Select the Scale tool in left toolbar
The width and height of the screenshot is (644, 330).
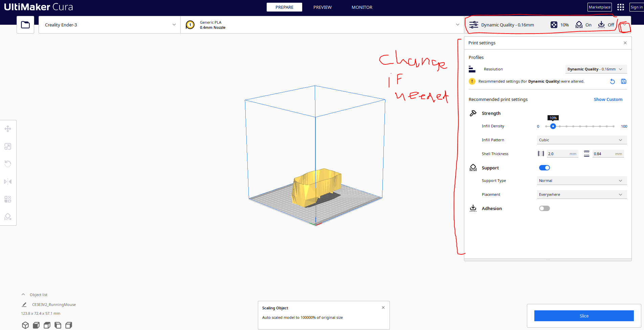[8, 146]
